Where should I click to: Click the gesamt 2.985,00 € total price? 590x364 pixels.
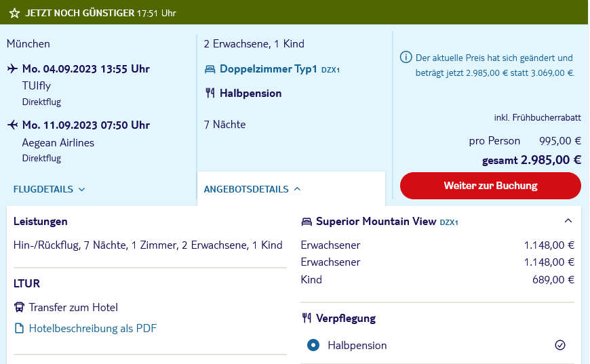click(531, 160)
